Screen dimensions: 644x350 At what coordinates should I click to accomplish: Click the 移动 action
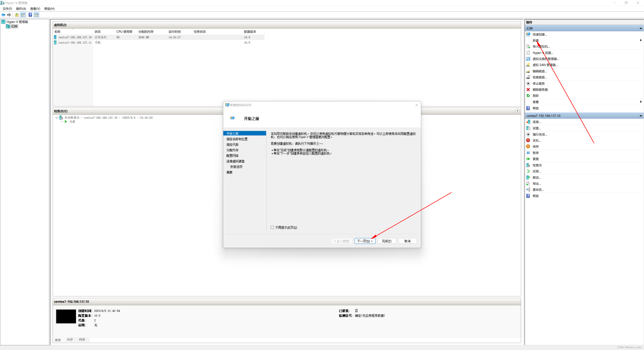pyautogui.click(x=536, y=178)
